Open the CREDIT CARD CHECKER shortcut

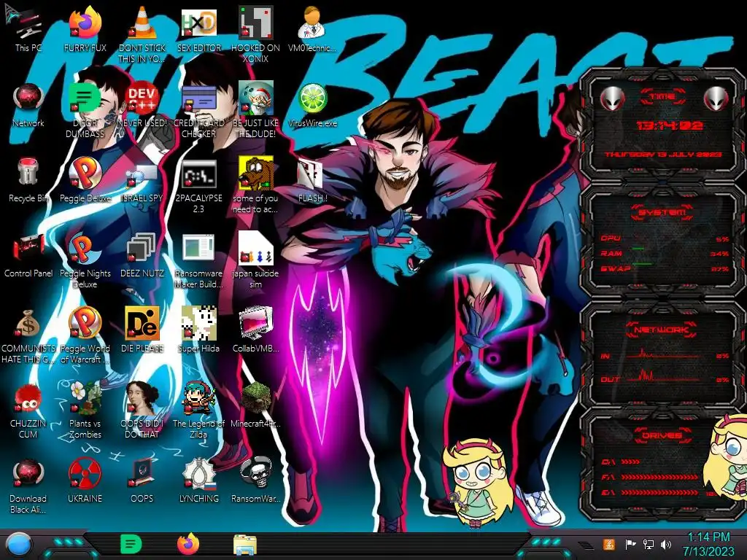click(x=198, y=99)
